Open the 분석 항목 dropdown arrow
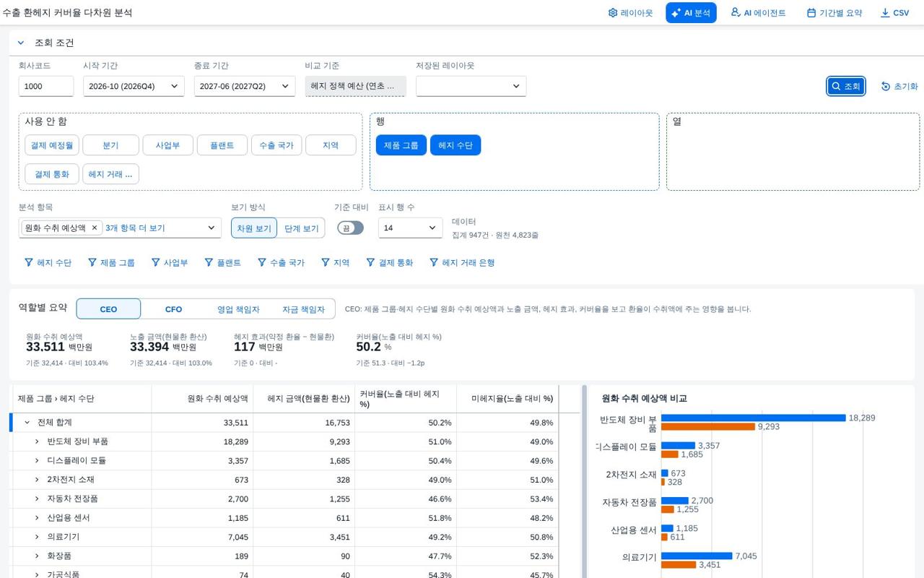The image size is (924, 578). (212, 228)
